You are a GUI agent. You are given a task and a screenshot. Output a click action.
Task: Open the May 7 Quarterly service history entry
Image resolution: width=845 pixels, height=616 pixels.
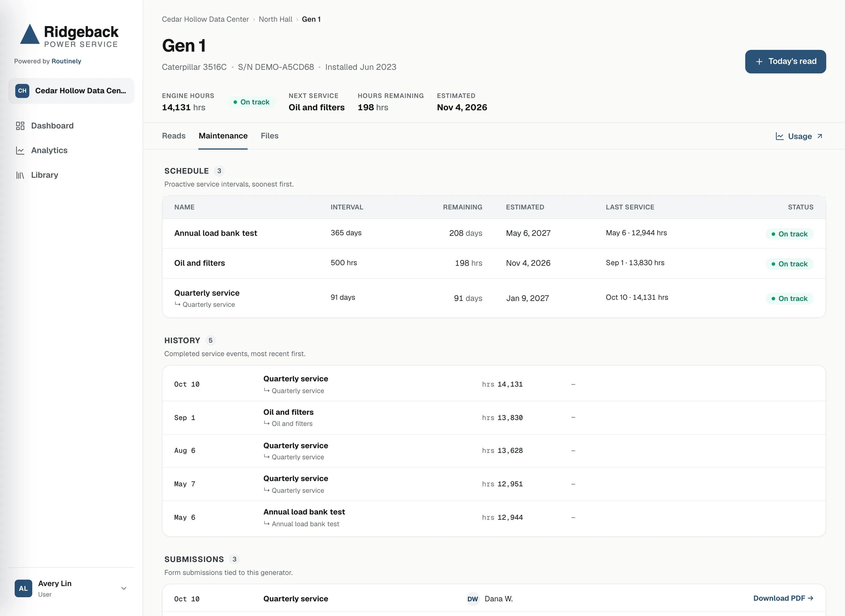click(x=494, y=484)
